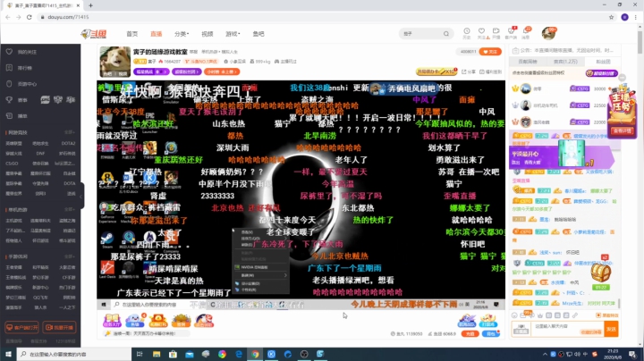Open the 视频 video nav item
Screen dimensions: 644x361
[207, 34]
